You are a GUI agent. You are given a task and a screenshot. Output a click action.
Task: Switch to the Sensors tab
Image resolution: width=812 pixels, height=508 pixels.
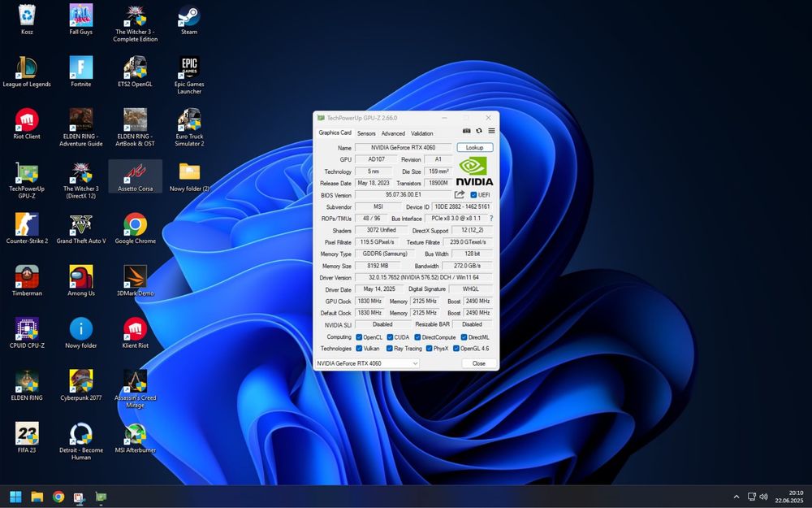pyautogui.click(x=366, y=133)
